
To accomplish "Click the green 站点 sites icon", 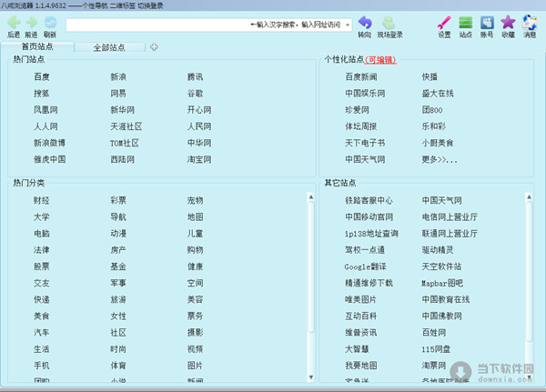I will click(465, 23).
